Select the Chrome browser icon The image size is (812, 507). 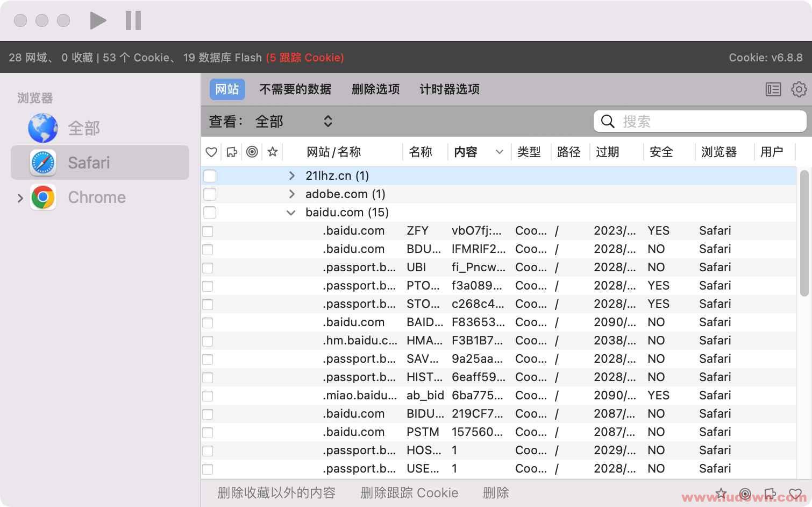pyautogui.click(x=43, y=198)
